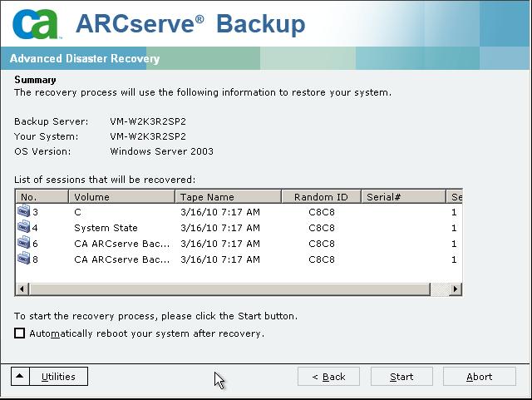The width and height of the screenshot is (532, 400).
Task: Sort by the No. column header
Action: tap(42, 196)
